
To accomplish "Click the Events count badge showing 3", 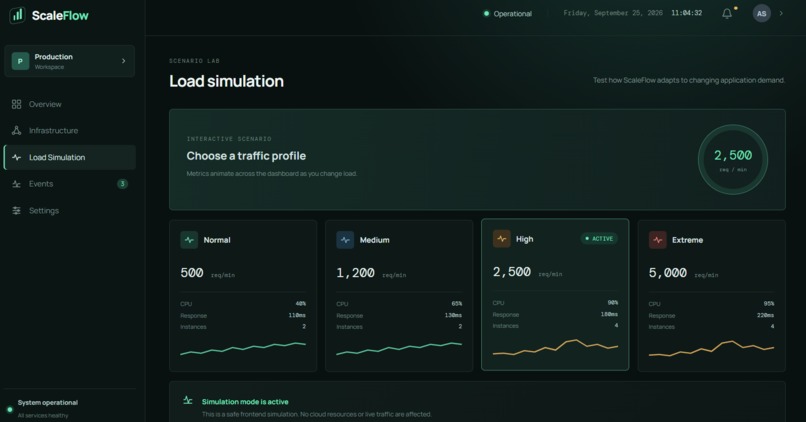I will [x=122, y=184].
